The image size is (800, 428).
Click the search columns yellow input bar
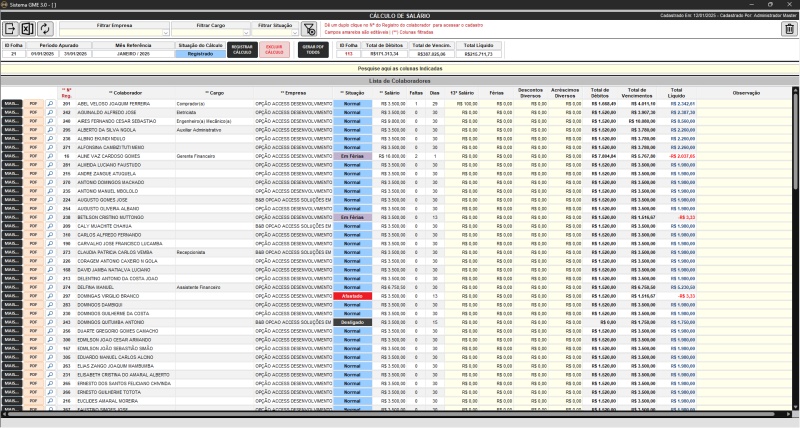[400, 67]
